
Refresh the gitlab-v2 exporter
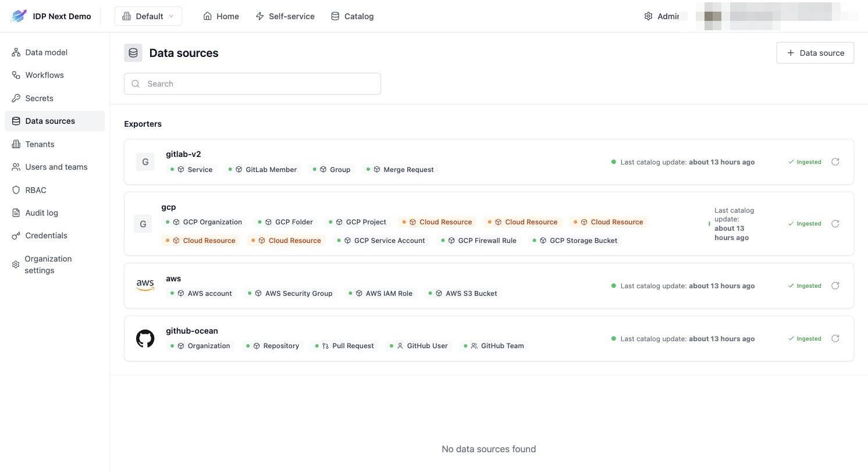coord(835,162)
